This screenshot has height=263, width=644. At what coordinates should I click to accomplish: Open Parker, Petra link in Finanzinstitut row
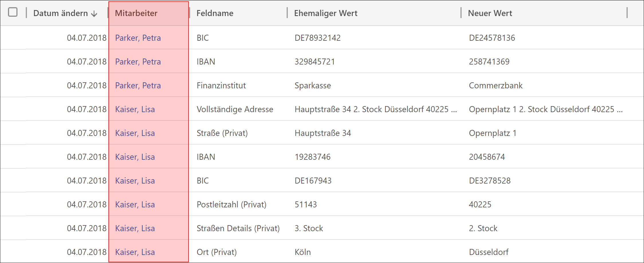[x=138, y=85]
